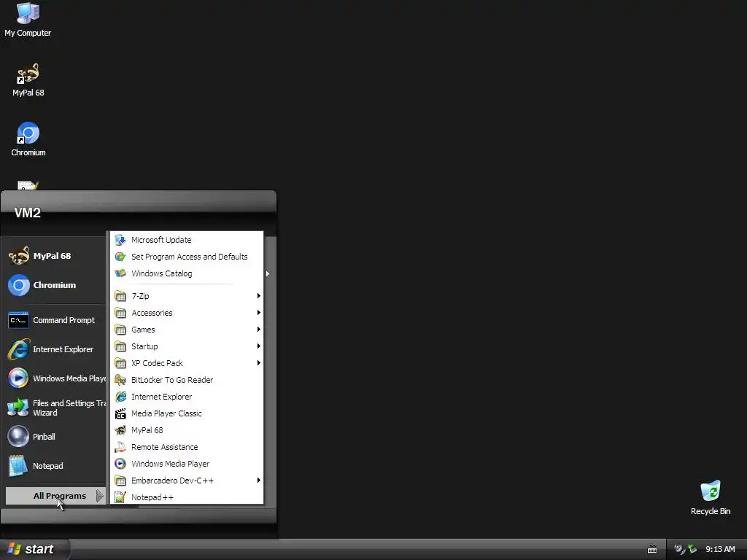Open Set Program Access and Defaults
Screen dimensions: 747x560
187,257
